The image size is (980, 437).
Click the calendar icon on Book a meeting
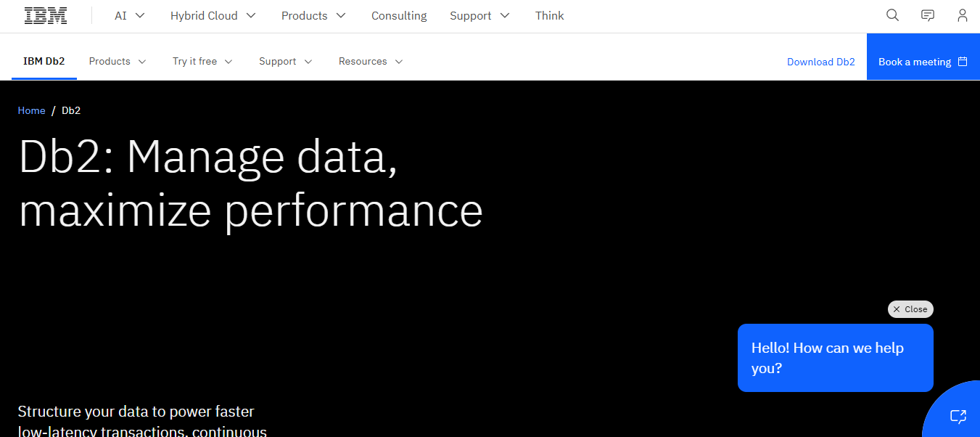[963, 62]
